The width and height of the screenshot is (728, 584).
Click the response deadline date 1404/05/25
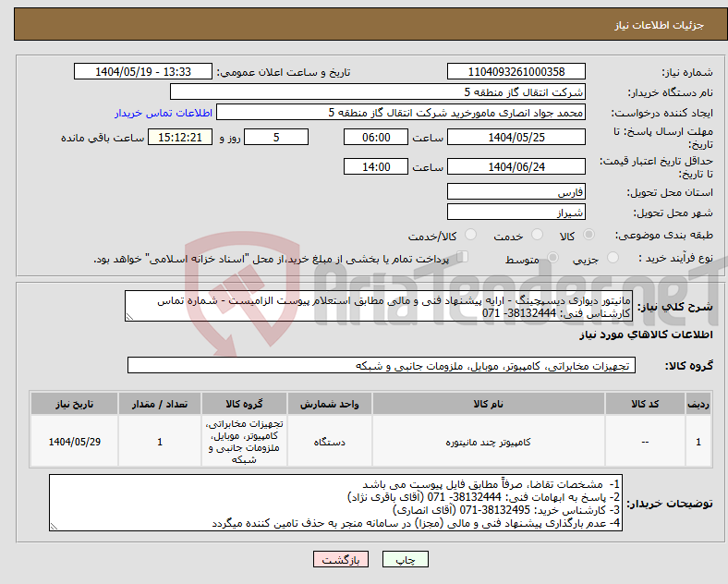516,138
